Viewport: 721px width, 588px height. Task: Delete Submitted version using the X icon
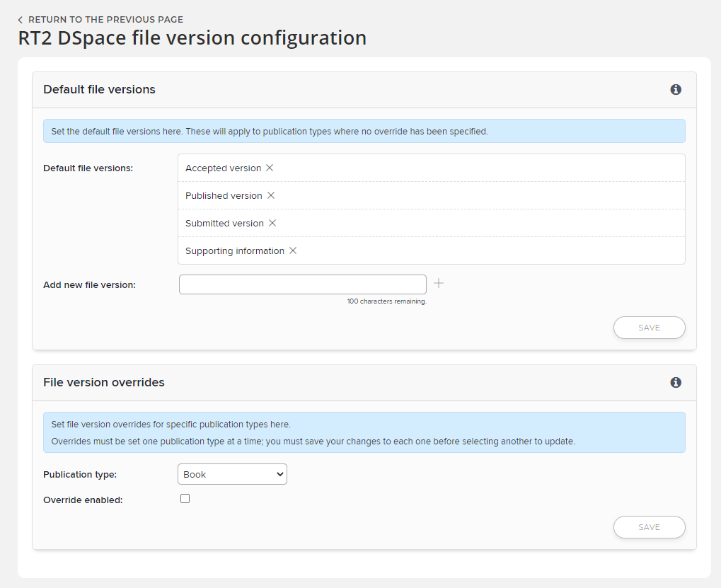[272, 224]
